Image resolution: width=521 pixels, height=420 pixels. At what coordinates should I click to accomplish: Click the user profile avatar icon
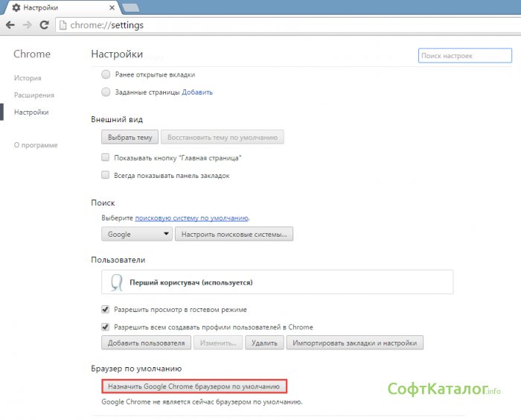(116, 283)
